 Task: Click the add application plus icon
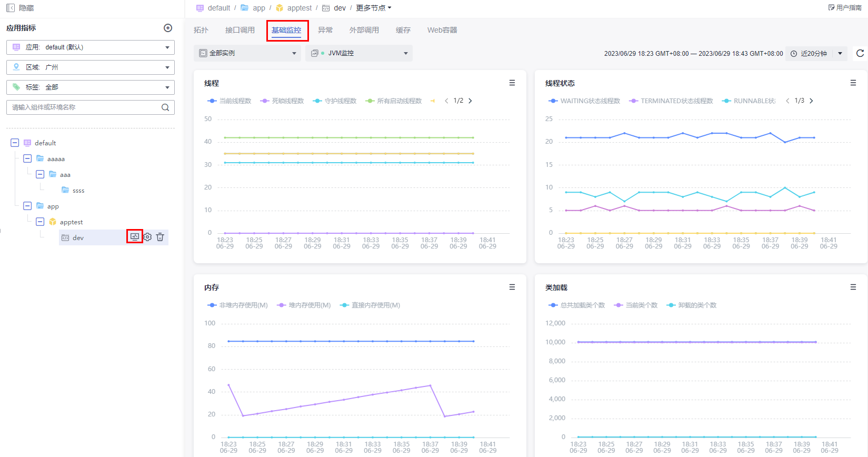pyautogui.click(x=168, y=28)
